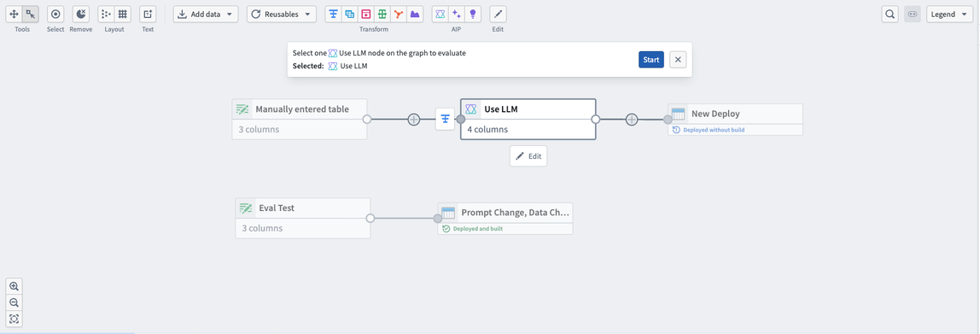Viewport: 980px width, 334px height.
Task: Click "3 columns" under Eval Test
Action: 262,228
